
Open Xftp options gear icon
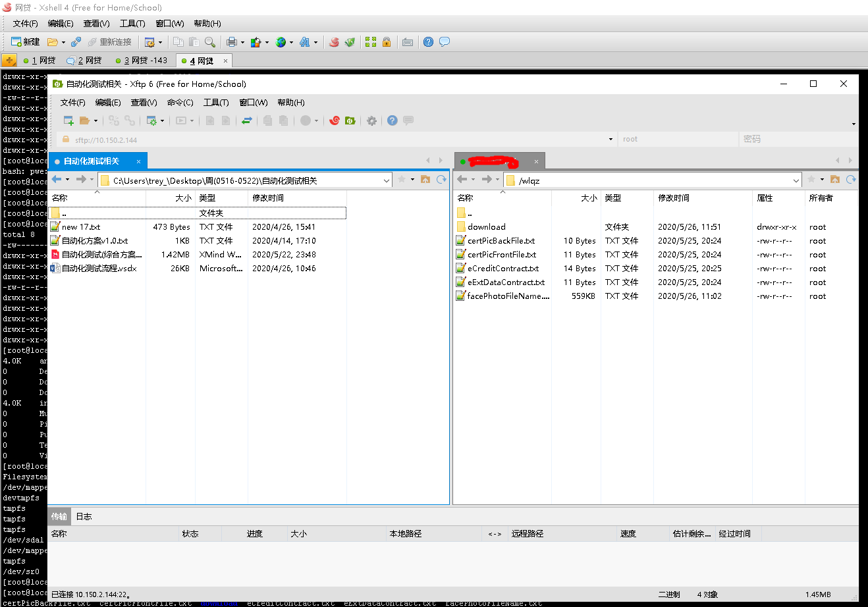tap(371, 120)
